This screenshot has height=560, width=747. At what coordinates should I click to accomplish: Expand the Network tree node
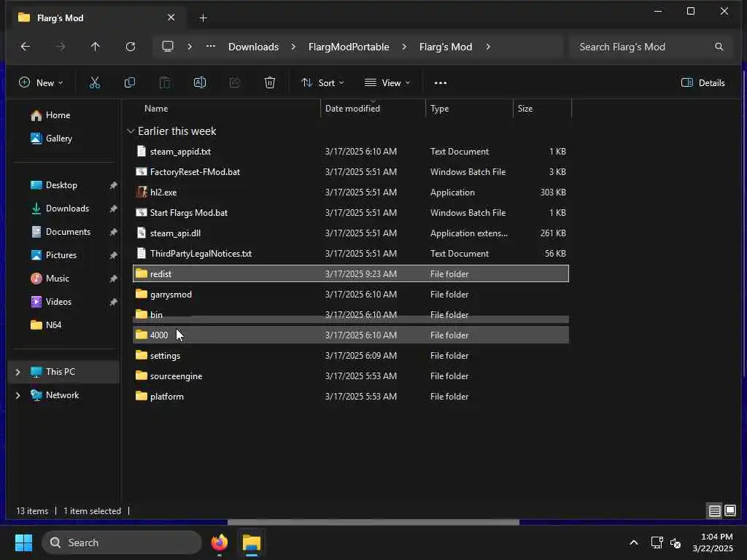18,395
